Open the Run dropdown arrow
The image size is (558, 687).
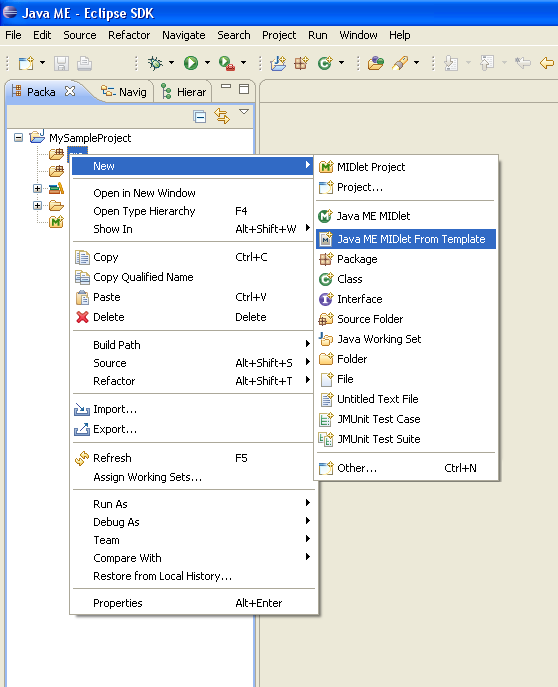[207, 63]
